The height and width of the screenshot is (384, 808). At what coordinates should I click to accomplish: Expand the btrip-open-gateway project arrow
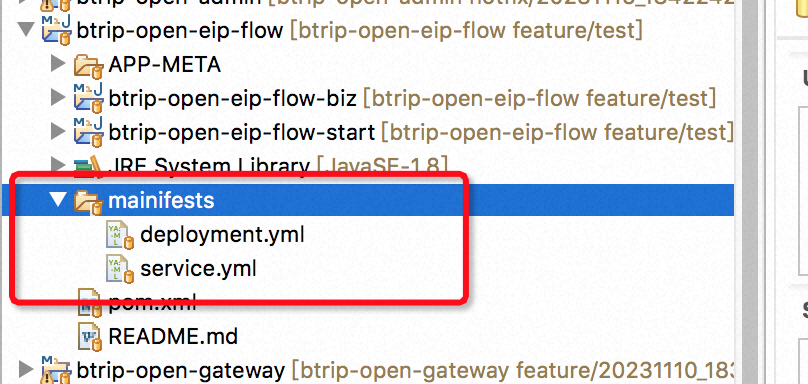pos(26,369)
